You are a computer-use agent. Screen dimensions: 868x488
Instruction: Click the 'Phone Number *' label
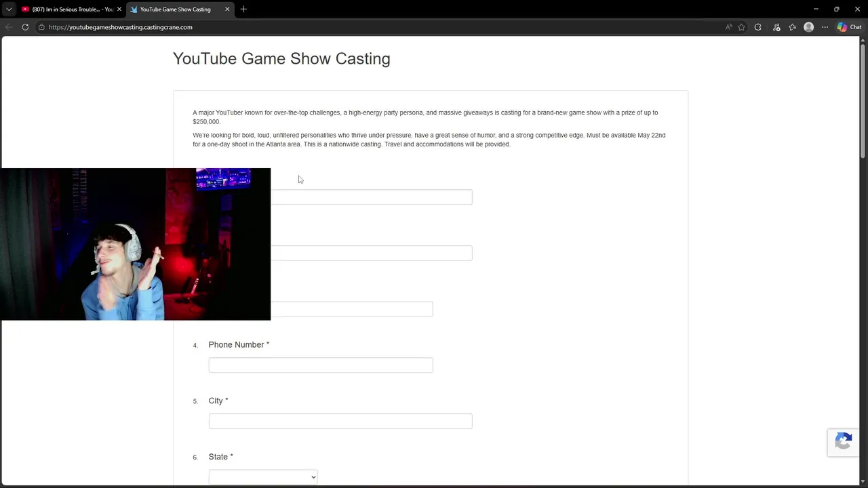pyautogui.click(x=239, y=345)
